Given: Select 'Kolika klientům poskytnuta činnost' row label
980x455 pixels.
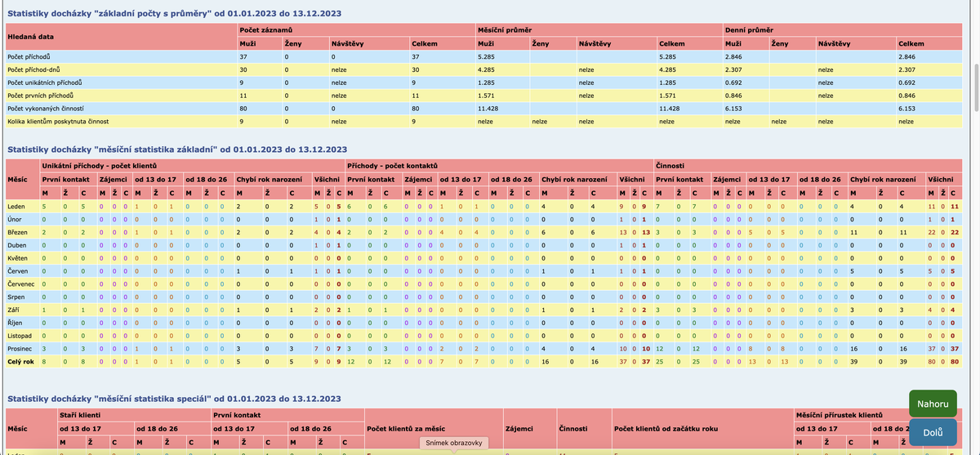Looking at the screenshot, I should [x=58, y=122].
